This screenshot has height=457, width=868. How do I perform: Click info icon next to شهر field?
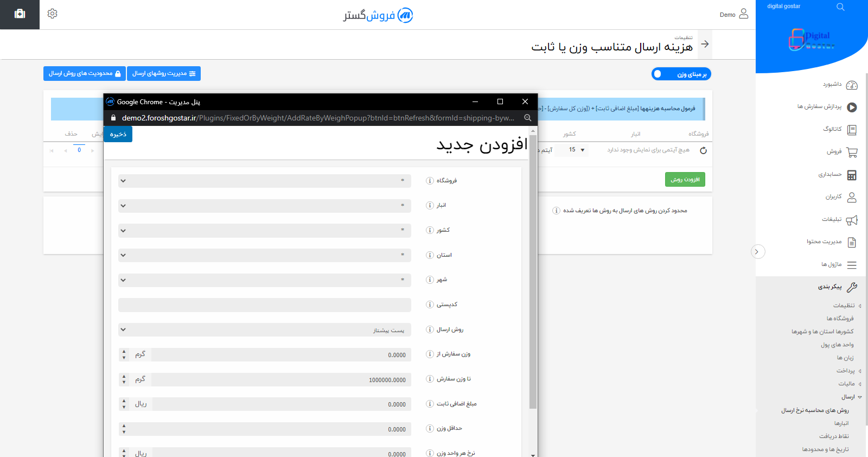point(430,280)
